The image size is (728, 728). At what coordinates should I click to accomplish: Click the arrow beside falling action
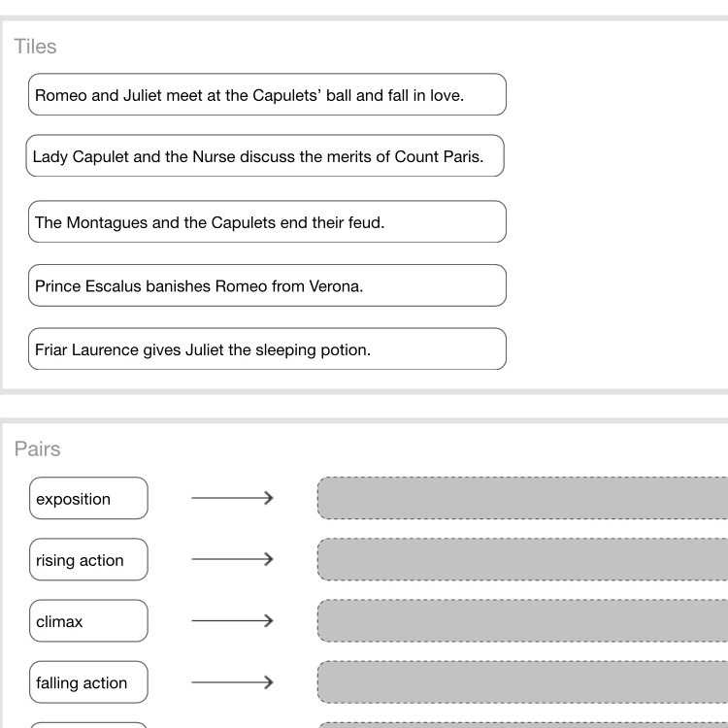tap(232, 682)
